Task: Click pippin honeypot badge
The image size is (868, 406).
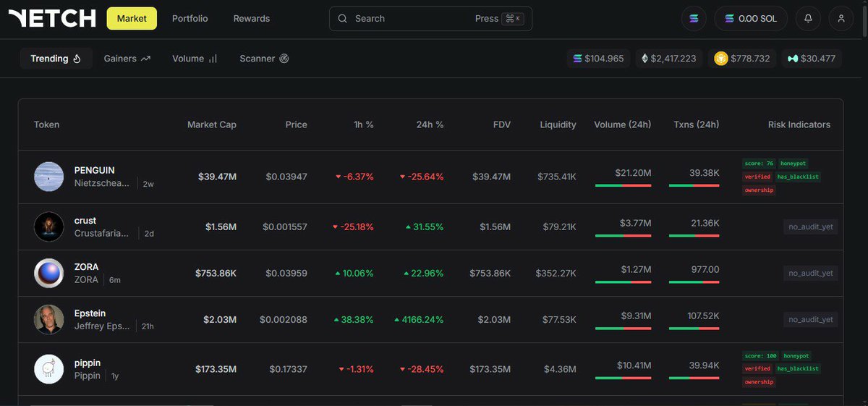Action: tap(798, 356)
